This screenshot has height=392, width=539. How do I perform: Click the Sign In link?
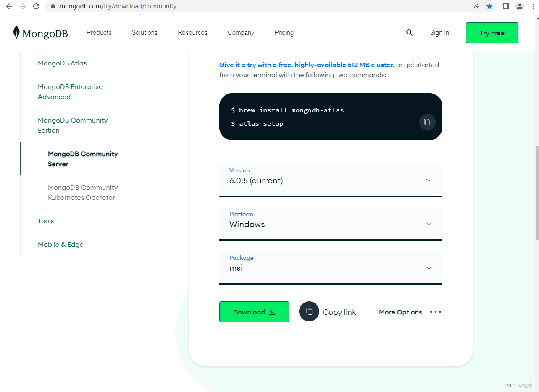pyautogui.click(x=439, y=33)
